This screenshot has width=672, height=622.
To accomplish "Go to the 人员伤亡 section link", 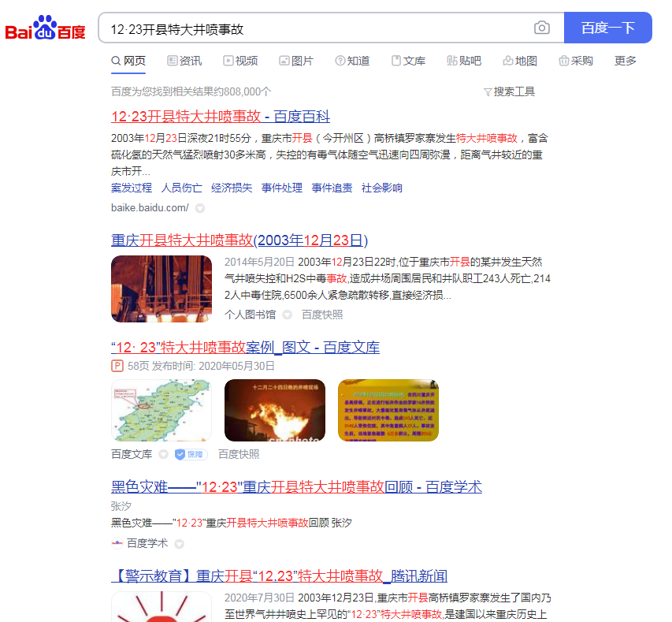I will click(181, 188).
